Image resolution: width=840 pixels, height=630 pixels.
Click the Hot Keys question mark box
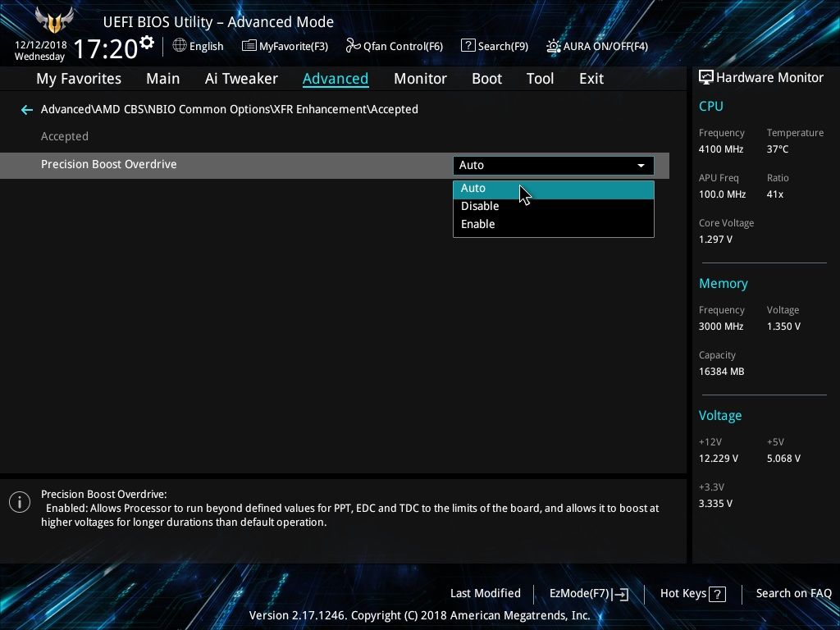717,594
